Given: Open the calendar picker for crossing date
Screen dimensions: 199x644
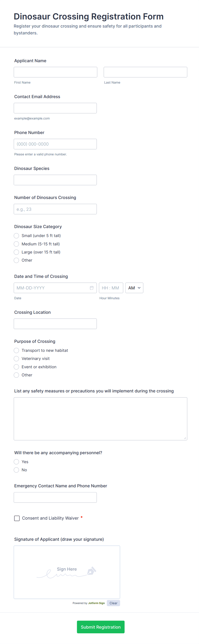Looking at the screenshot, I should 92,288.
